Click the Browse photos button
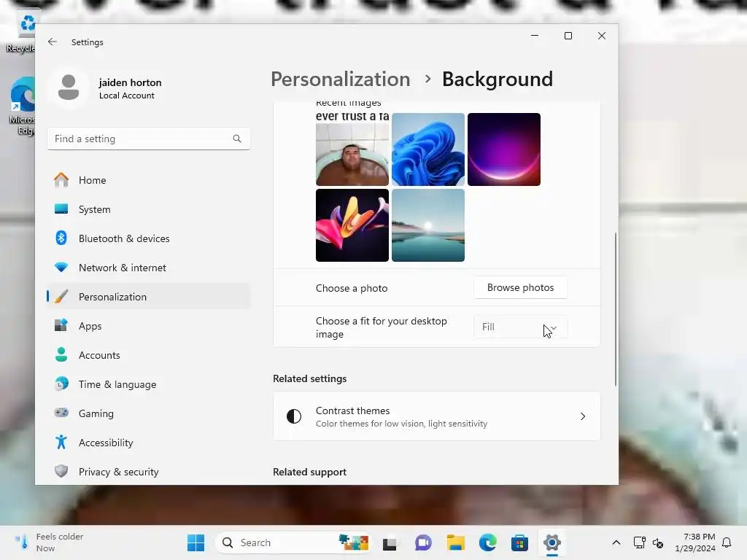Screen dimensions: 747x560 click(x=520, y=287)
